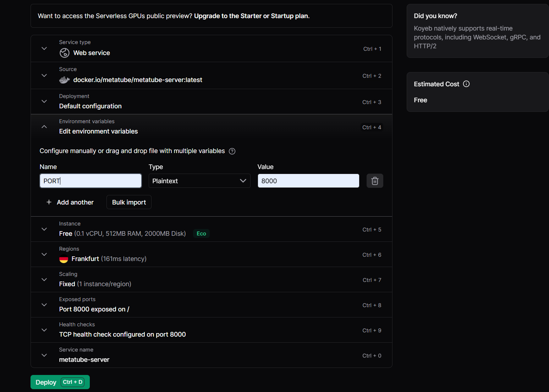Expand the Health checks section
This screenshot has width=549, height=392.
(44, 330)
